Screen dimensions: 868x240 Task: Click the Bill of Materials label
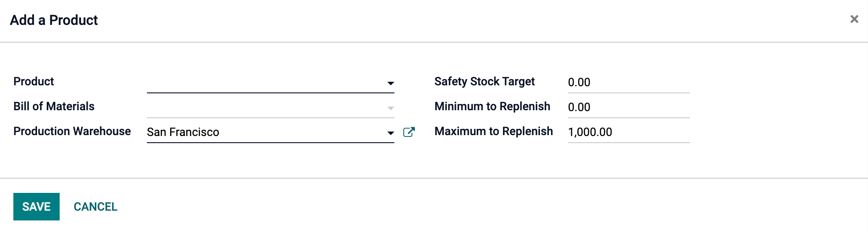54,107
